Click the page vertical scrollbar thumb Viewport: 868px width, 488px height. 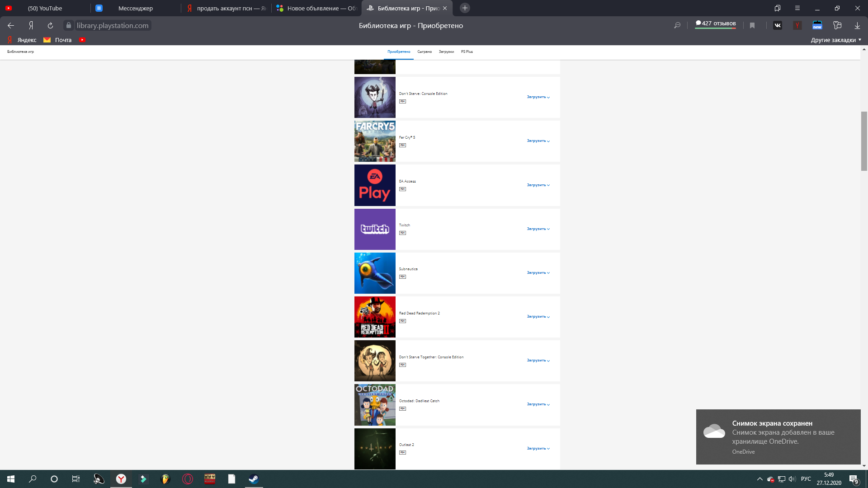(x=864, y=141)
